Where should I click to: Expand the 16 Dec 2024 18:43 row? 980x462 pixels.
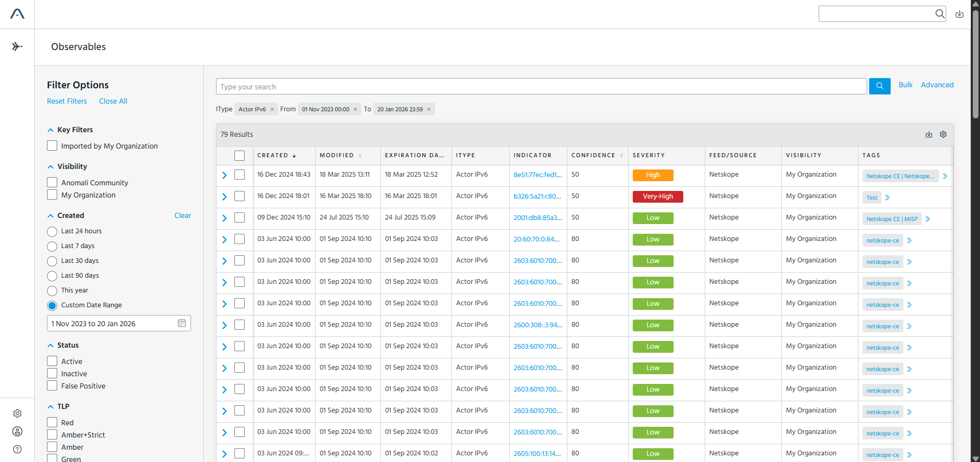tap(224, 175)
